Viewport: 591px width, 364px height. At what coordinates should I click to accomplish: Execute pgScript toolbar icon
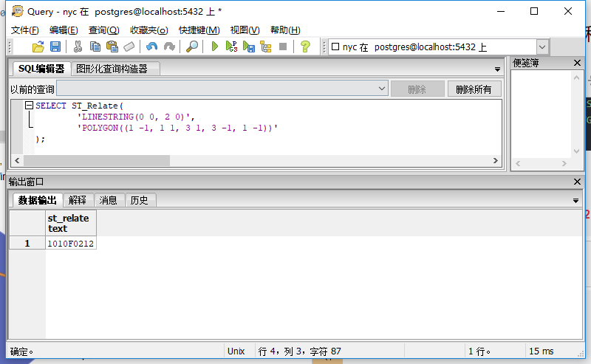pyautogui.click(x=231, y=47)
